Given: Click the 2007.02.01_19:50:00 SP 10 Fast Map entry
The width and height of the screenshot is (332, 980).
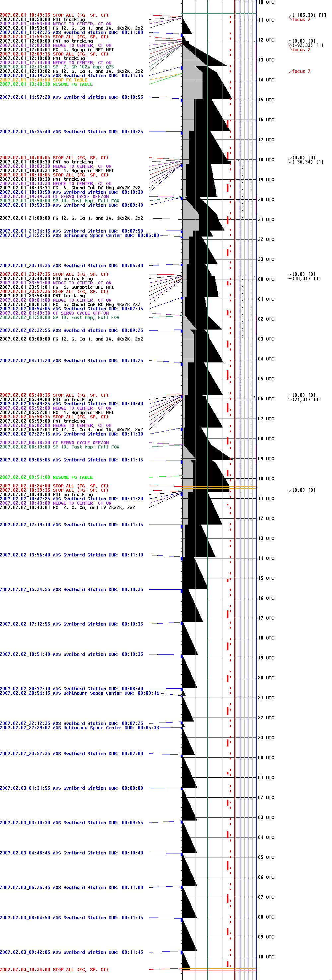Looking at the screenshot, I should coord(59,201).
